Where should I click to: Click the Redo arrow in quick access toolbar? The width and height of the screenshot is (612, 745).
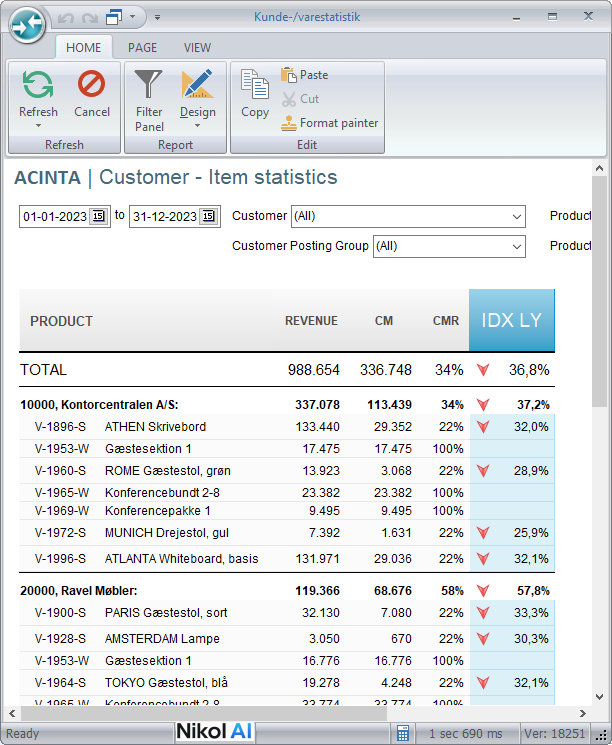(89, 18)
